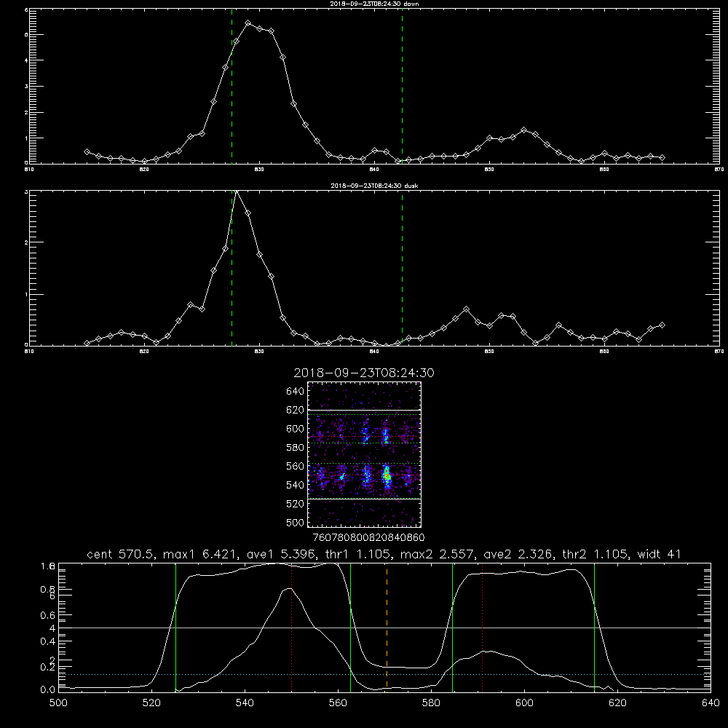Click the red dotted line at 550 in bottom plot
Viewport: 728px width, 728px height.
(x=292, y=628)
